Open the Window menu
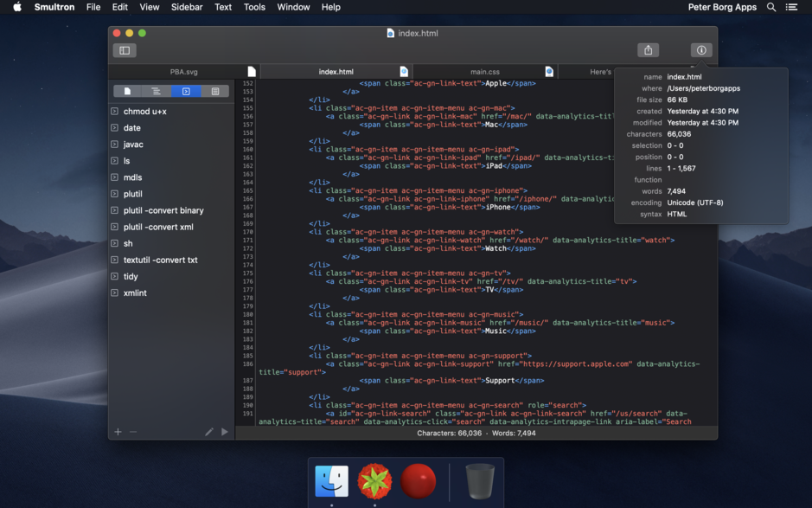Image resolution: width=812 pixels, height=508 pixels. tap(294, 7)
